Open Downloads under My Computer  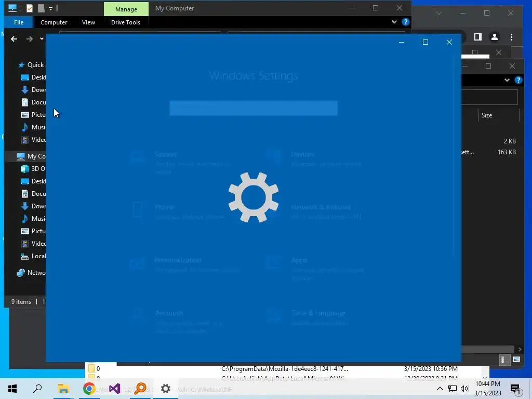pos(33,206)
